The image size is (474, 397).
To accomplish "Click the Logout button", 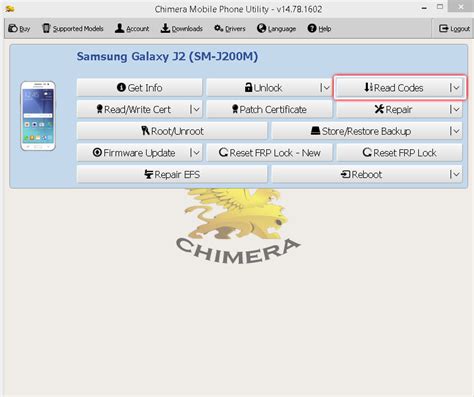I will point(454,29).
